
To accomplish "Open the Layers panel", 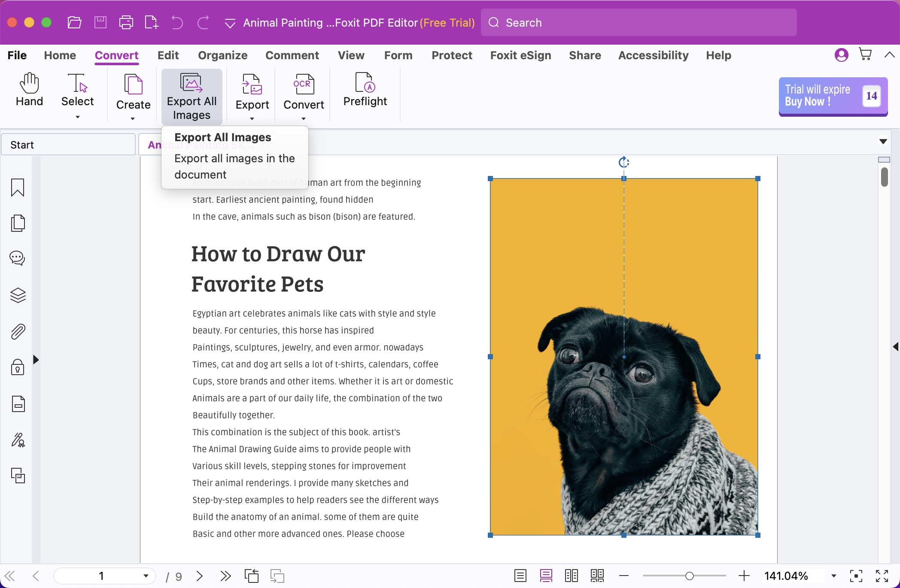I will (x=17, y=295).
